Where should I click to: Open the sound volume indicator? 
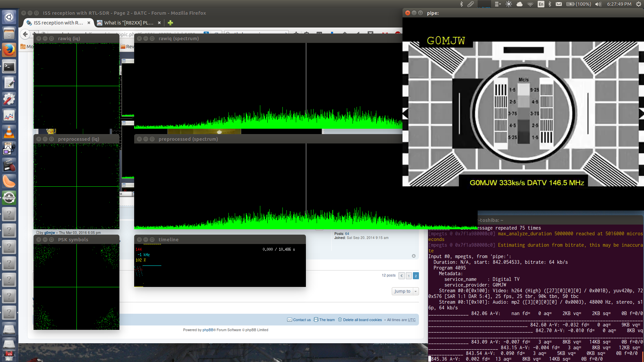click(598, 4)
